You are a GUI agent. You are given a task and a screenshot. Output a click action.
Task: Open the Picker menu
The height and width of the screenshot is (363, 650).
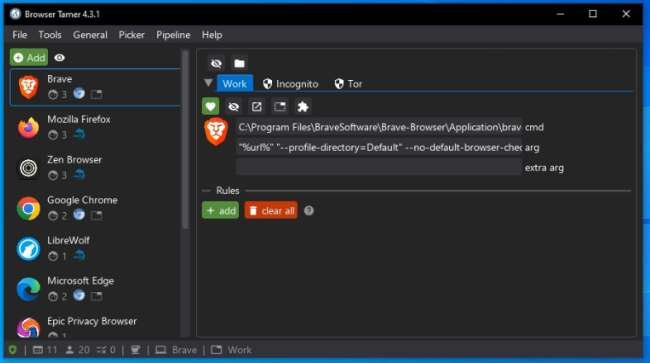pyautogui.click(x=132, y=35)
